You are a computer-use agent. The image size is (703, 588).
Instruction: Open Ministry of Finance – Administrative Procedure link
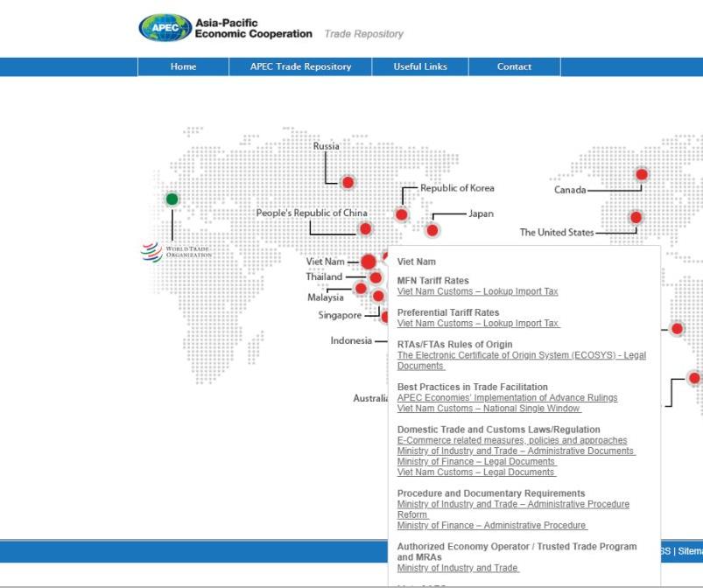click(492, 525)
